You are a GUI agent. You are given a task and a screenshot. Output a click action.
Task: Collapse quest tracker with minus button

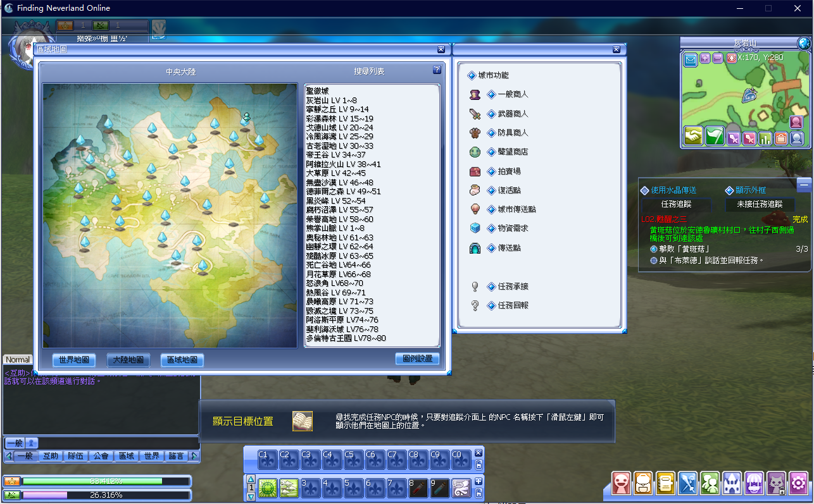click(804, 185)
